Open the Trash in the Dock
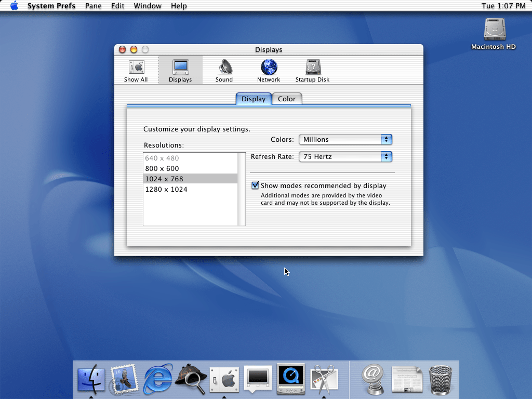Viewport: 532px width, 399px height. point(440,379)
